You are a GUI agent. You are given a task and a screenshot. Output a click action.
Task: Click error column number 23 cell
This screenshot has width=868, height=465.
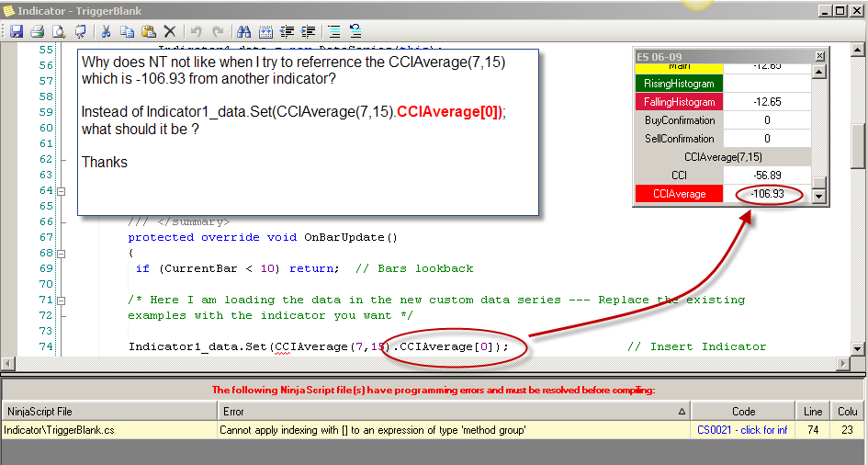point(847,429)
